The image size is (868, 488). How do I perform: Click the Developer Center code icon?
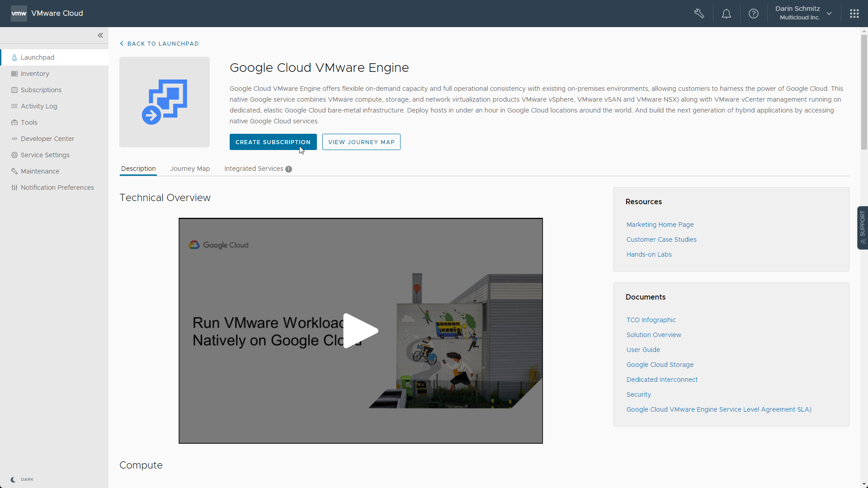(x=14, y=139)
